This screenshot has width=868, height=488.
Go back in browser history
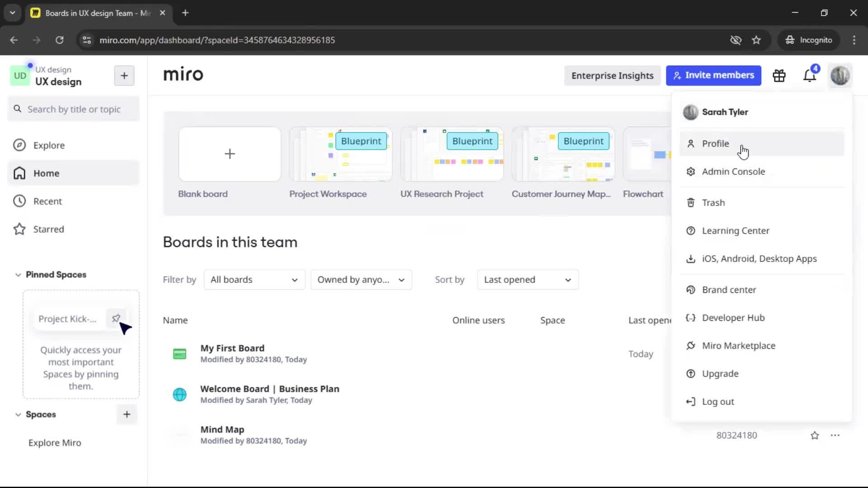tap(14, 40)
